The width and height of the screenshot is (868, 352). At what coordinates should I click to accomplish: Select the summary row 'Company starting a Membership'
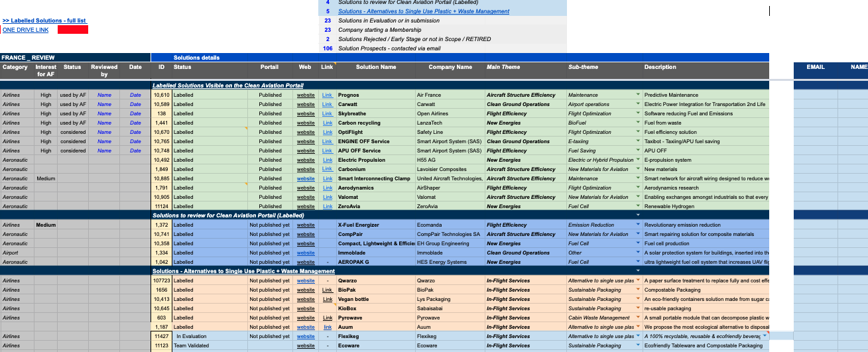(x=443, y=30)
